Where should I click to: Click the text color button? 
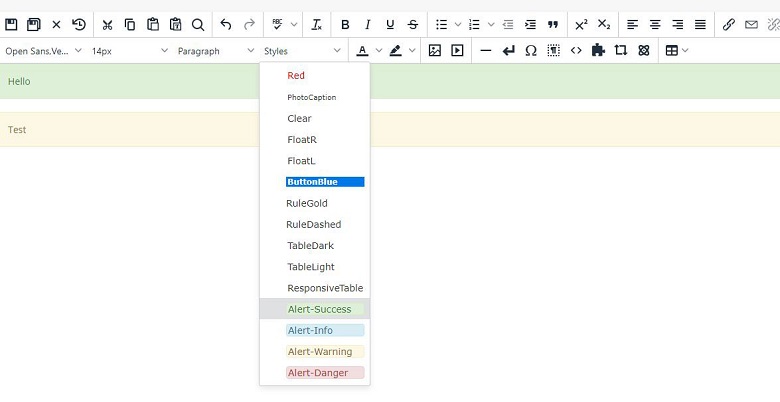(x=362, y=50)
